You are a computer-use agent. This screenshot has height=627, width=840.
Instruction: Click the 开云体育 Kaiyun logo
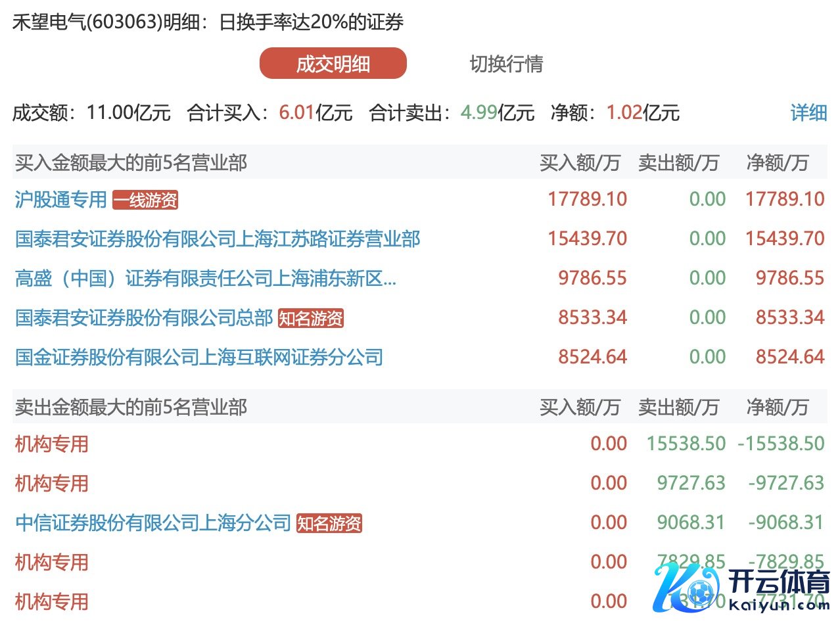(741, 587)
